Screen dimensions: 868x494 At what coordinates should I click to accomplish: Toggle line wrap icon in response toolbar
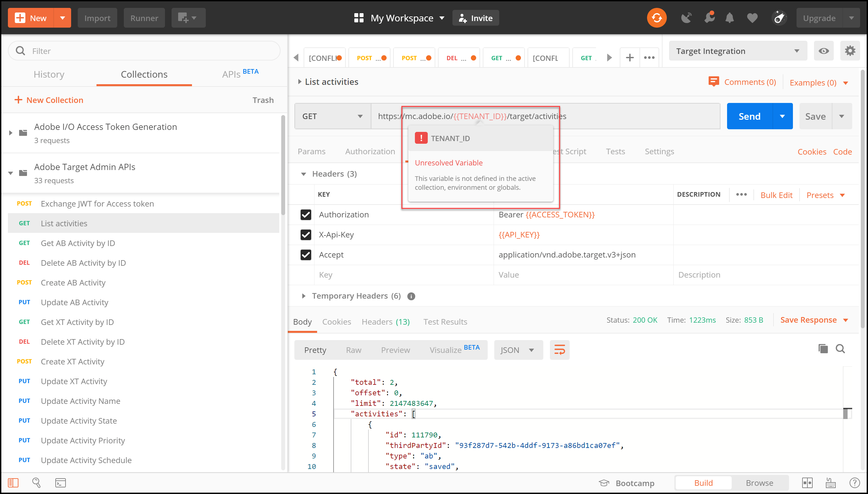click(559, 350)
